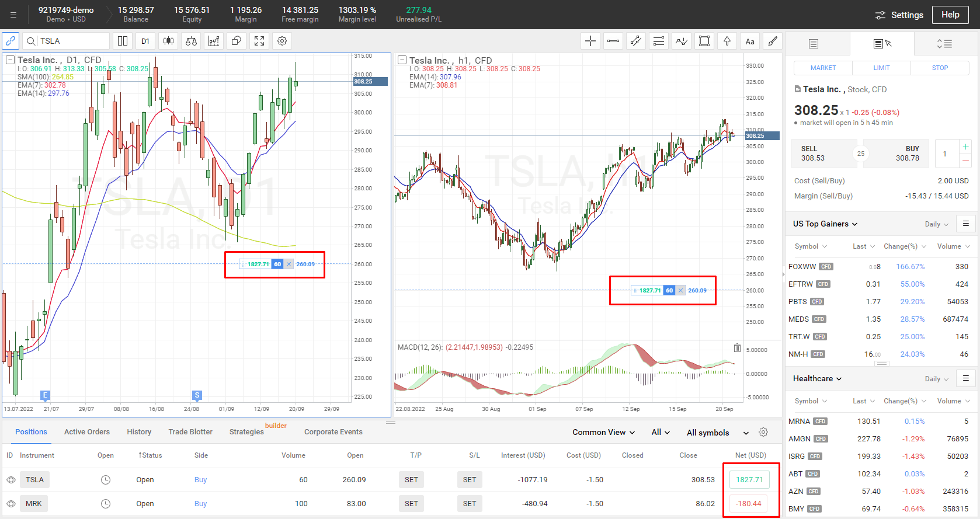Collapse the Tesla D1 chart legend
Screen dimensions: 980x519
[10, 60]
